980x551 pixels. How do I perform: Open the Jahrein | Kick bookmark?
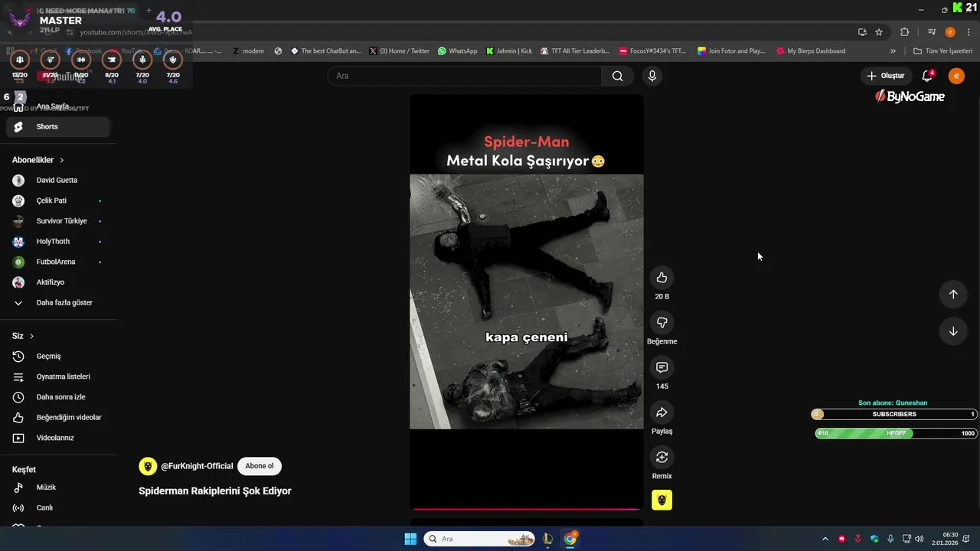click(508, 51)
